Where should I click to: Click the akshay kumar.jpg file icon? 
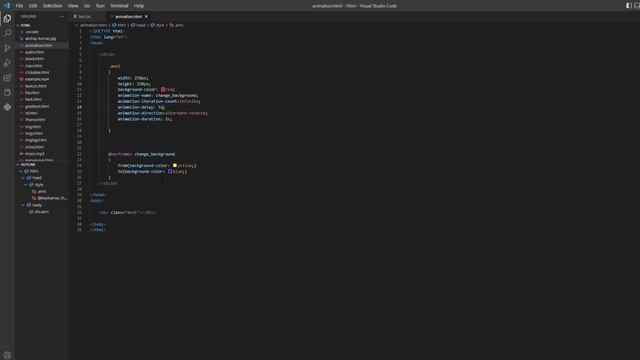22,38
